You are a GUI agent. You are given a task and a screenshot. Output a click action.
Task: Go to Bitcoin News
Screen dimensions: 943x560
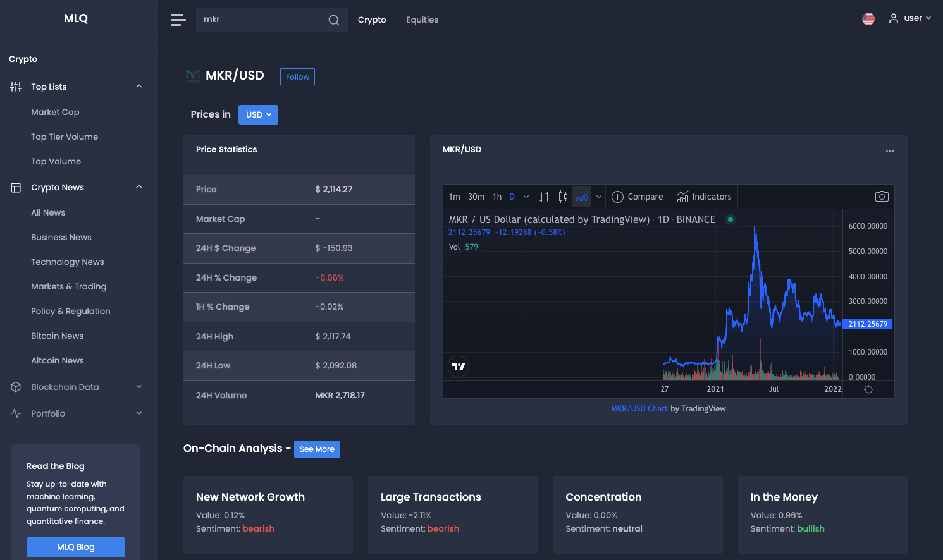point(57,336)
